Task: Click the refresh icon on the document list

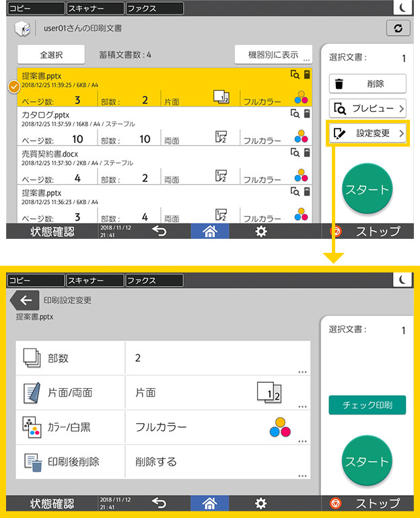Action: pyautogui.click(x=398, y=29)
